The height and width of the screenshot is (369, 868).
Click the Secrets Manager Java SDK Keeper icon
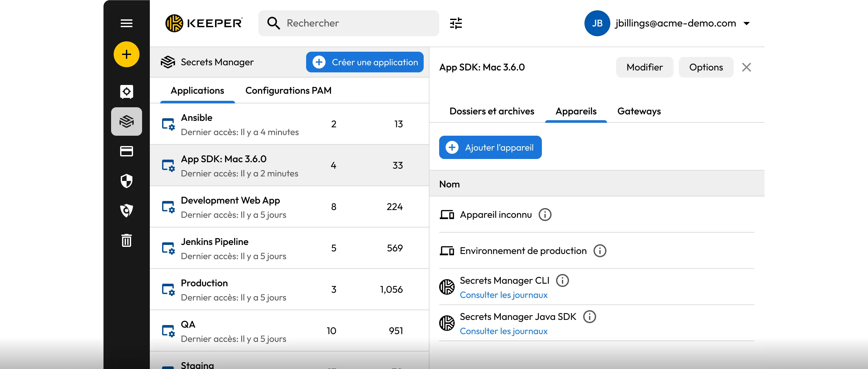(x=447, y=323)
